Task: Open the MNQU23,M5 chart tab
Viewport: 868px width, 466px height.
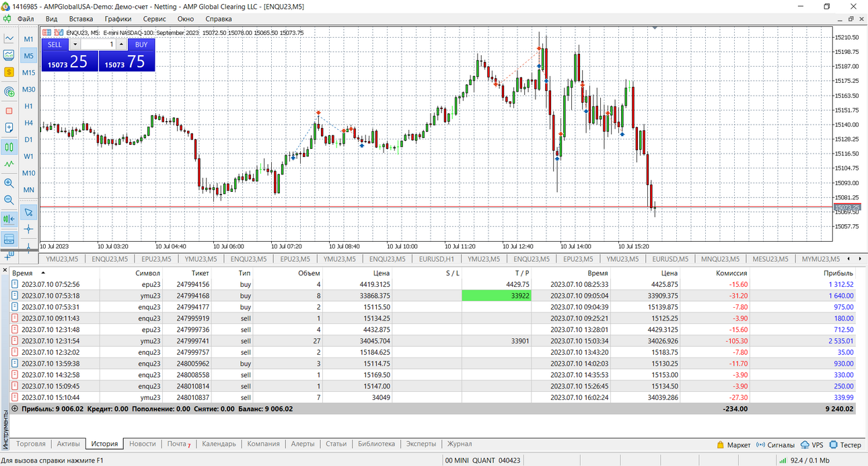Action: (x=719, y=259)
